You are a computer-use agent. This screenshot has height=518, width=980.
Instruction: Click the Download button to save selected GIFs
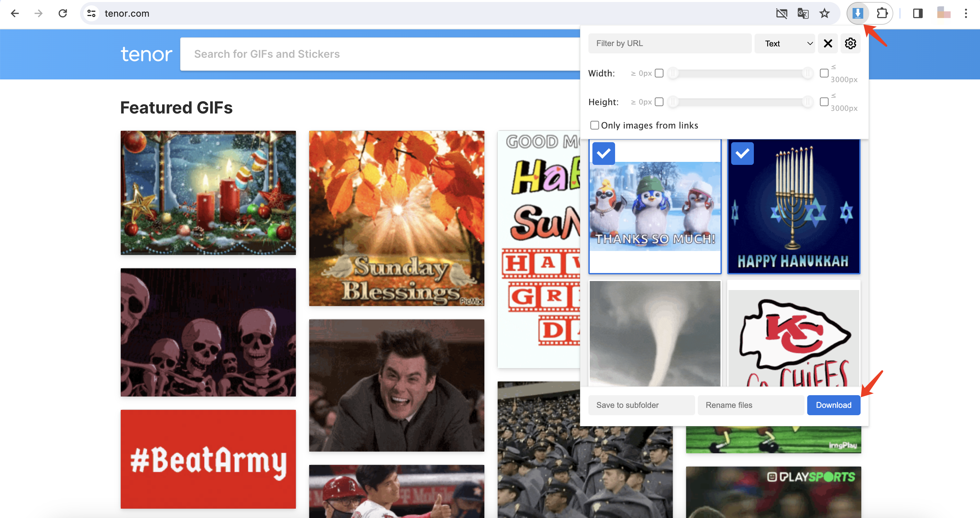(834, 405)
